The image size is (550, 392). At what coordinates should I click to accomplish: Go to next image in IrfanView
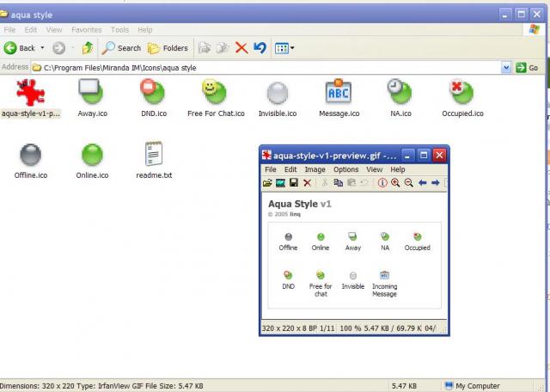[x=436, y=183]
